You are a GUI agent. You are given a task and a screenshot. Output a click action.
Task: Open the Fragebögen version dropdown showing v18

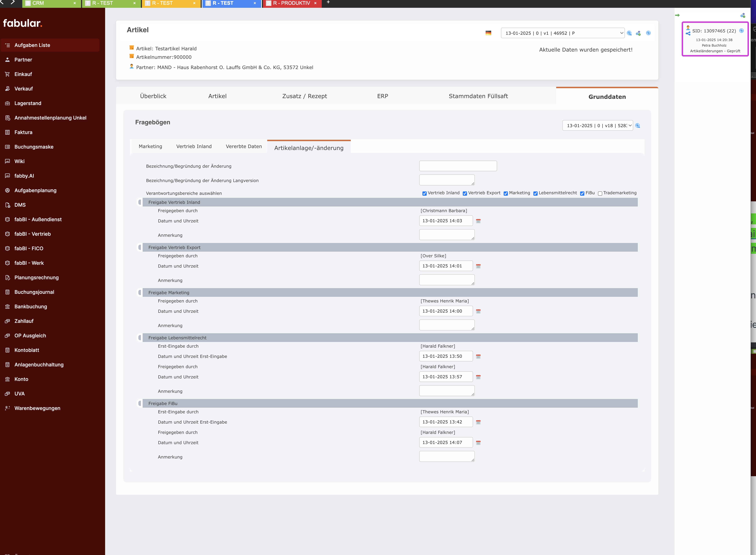coord(598,126)
